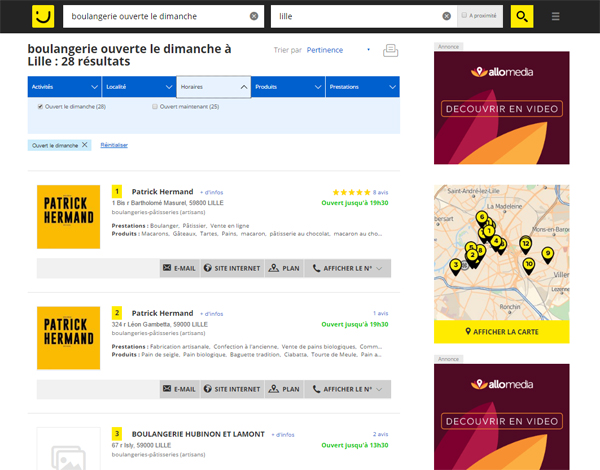Click address 1 Bis r Bartholomé Masurel
The height and width of the screenshot is (470, 600).
click(168, 203)
